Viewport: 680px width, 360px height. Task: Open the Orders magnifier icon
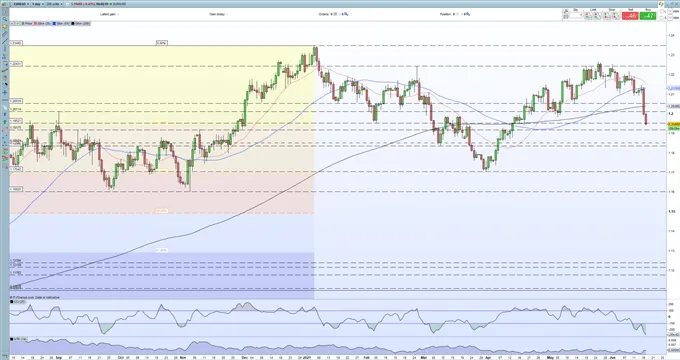click(x=346, y=14)
